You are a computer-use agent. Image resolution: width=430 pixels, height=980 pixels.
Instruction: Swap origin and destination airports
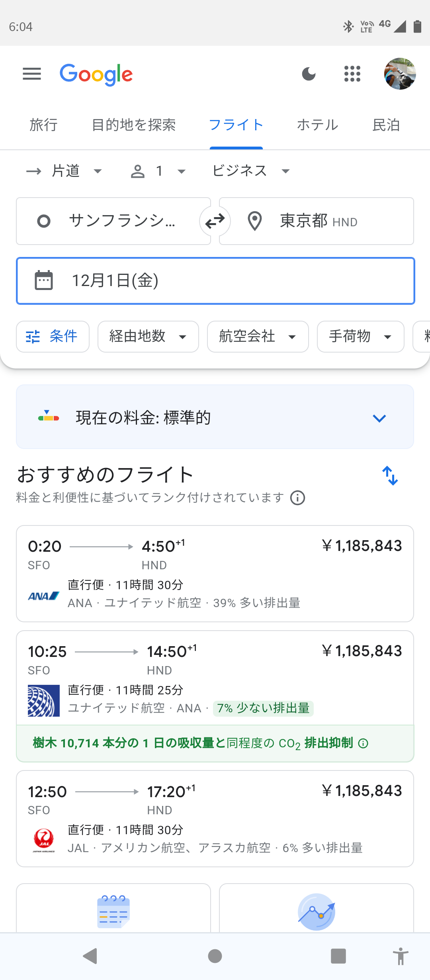coord(215,221)
